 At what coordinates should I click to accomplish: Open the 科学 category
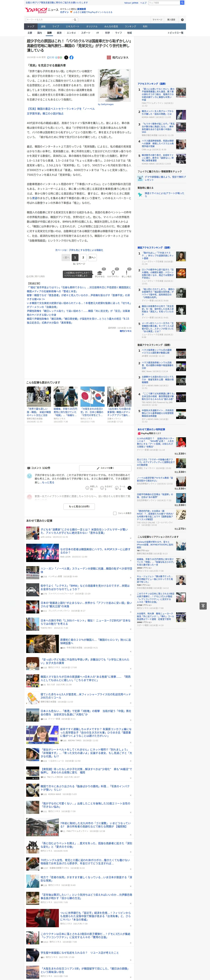click(107, 33)
